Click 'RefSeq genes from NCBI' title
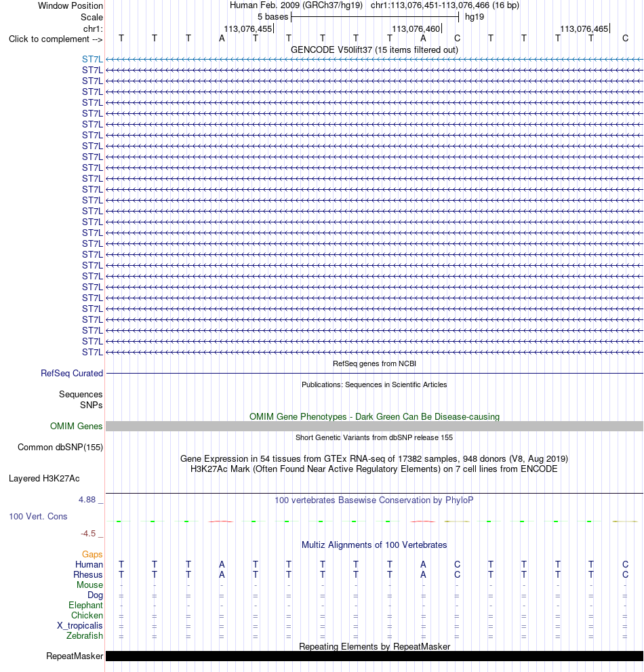 pyautogui.click(x=374, y=363)
